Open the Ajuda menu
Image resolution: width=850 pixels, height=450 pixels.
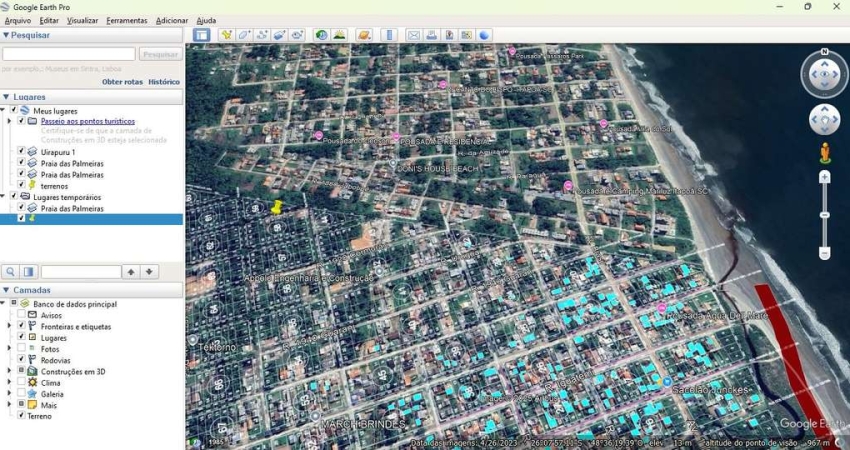[206, 21]
